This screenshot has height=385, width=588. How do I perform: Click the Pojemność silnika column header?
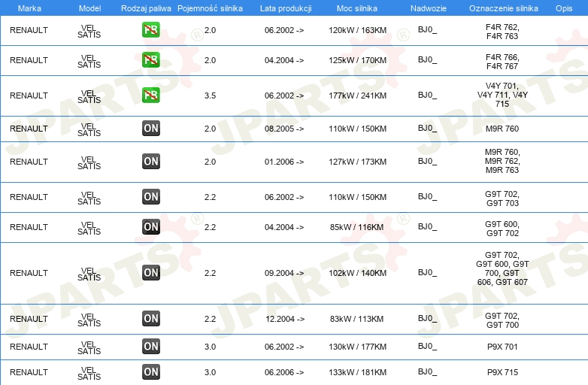(210, 8)
